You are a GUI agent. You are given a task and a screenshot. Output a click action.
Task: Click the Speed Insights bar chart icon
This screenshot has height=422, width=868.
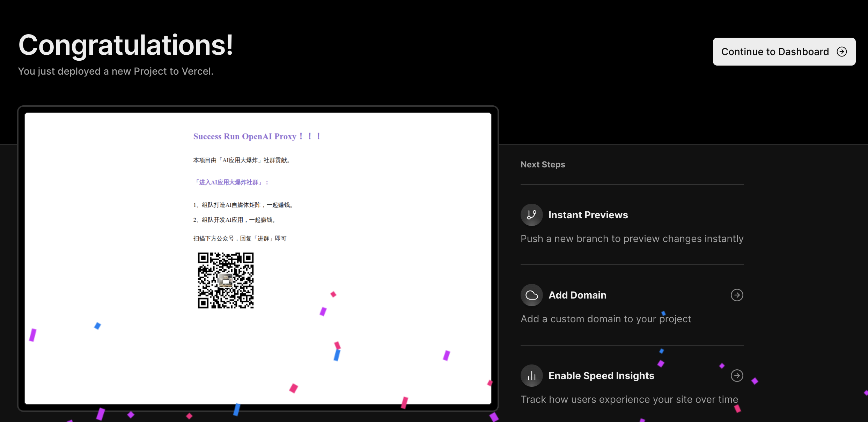(x=531, y=376)
